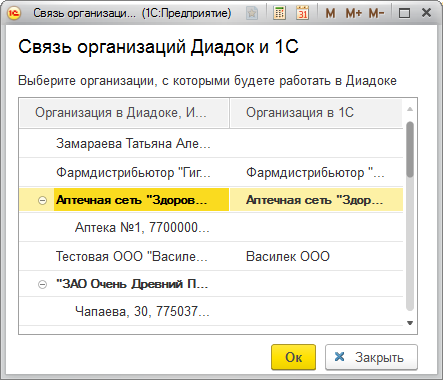443x380 pixels.
Task: Click empty 1С cell in Замараева row
Action: tap(316, 144)
